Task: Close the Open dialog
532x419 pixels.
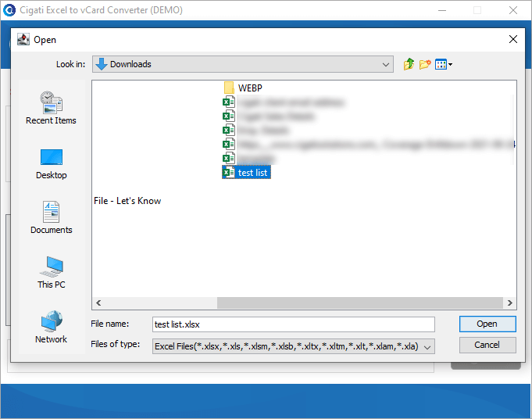Action: 513,39
